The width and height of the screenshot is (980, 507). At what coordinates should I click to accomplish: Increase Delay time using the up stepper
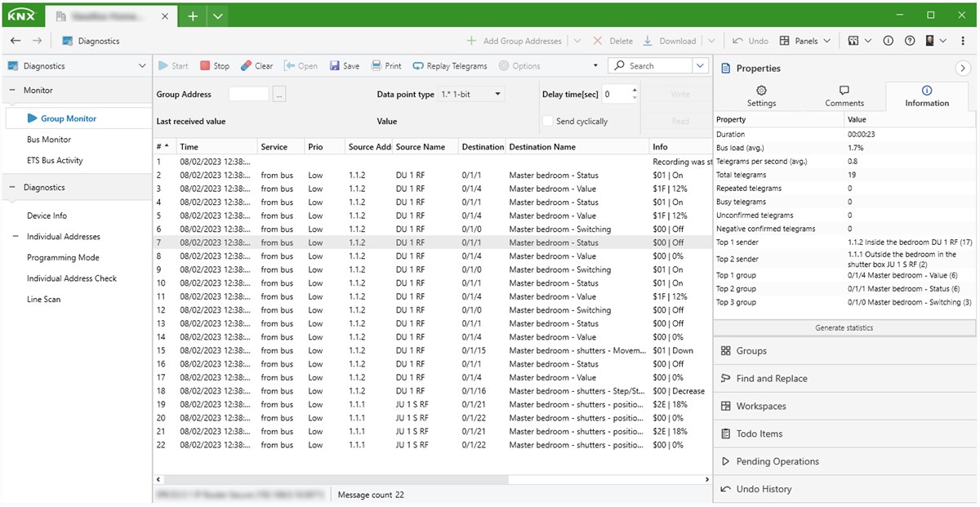coord(634,89)
